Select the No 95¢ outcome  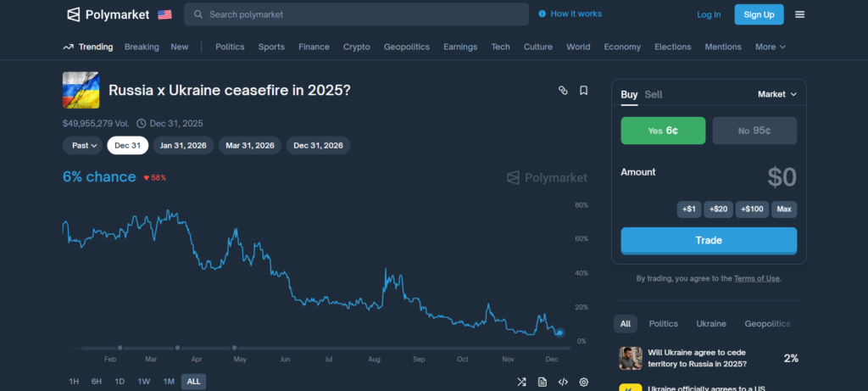point(754,131)
